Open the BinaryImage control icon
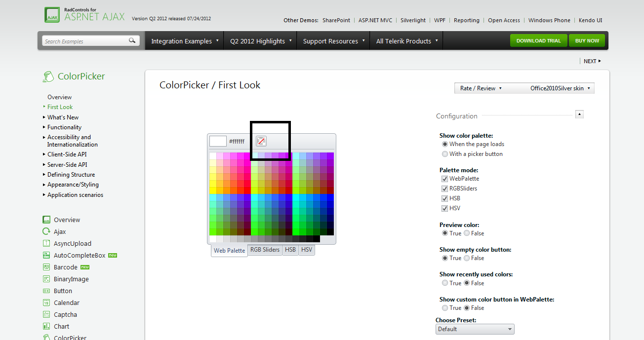 [46, 279]
